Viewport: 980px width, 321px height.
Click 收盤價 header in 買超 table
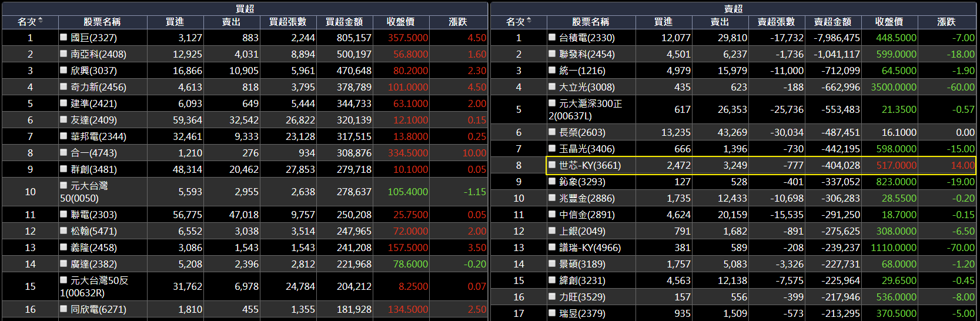tap(401, 22)
